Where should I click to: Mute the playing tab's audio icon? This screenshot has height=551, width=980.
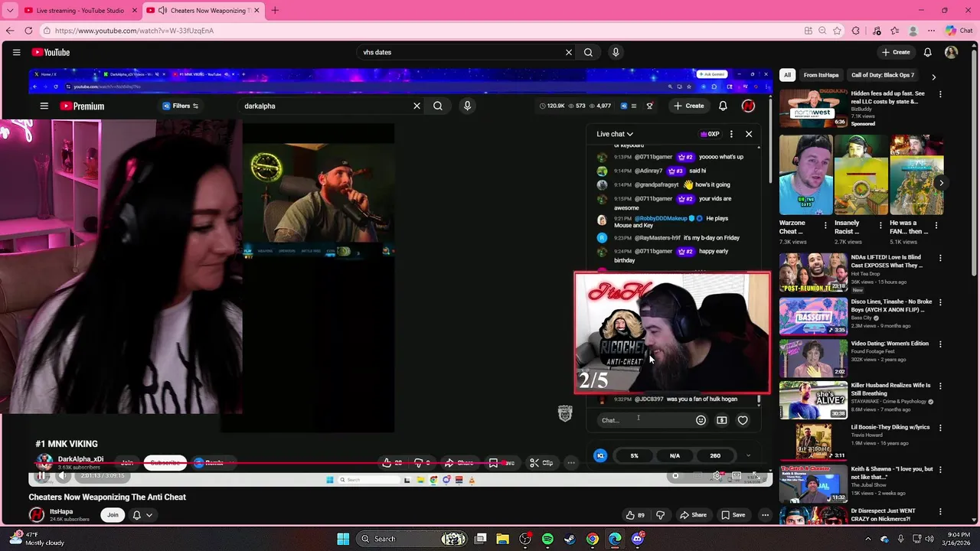pos(162,10)
